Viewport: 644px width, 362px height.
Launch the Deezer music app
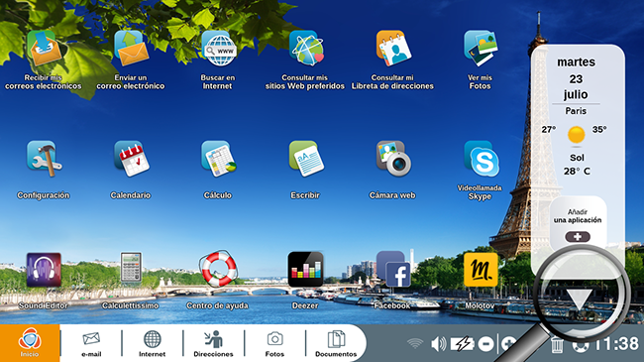305,270
